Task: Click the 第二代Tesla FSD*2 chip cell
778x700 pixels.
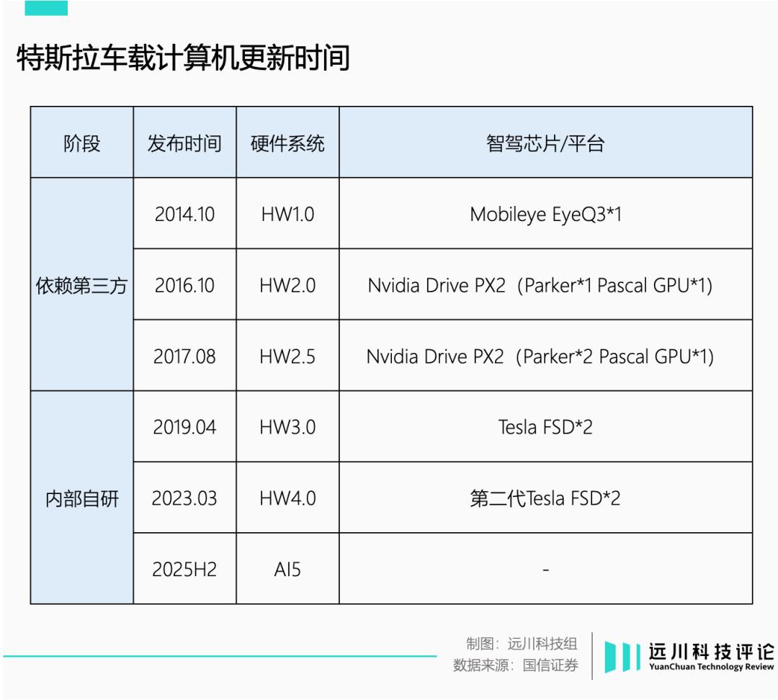Action: (x=546, y=498)
